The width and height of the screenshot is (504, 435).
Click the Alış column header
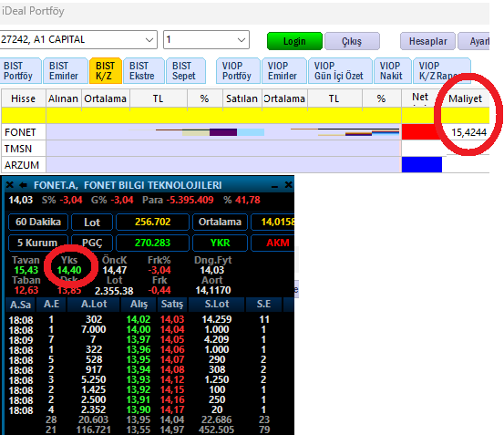click(139, 305)
